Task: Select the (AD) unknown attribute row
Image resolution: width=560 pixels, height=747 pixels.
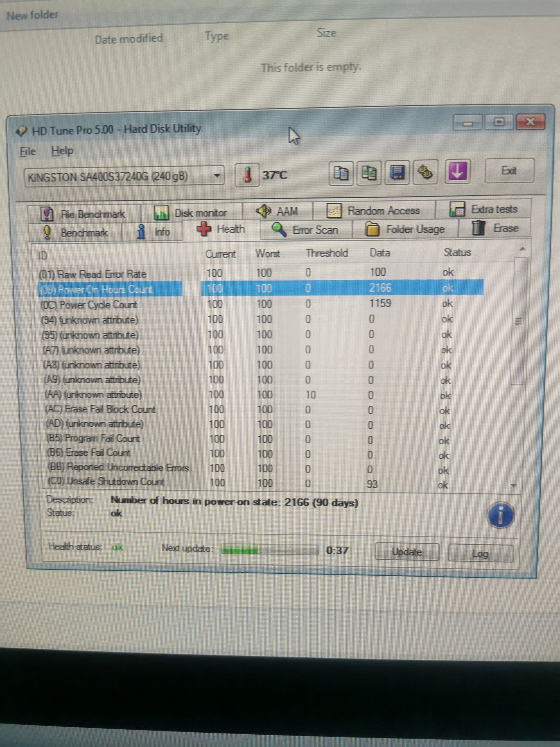Action: (261, 424)
